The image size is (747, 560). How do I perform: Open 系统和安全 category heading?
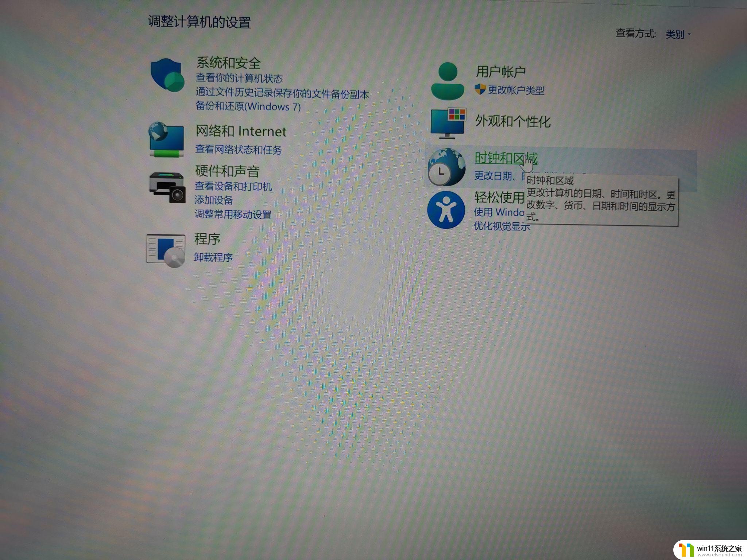click(x=228, y=63)
